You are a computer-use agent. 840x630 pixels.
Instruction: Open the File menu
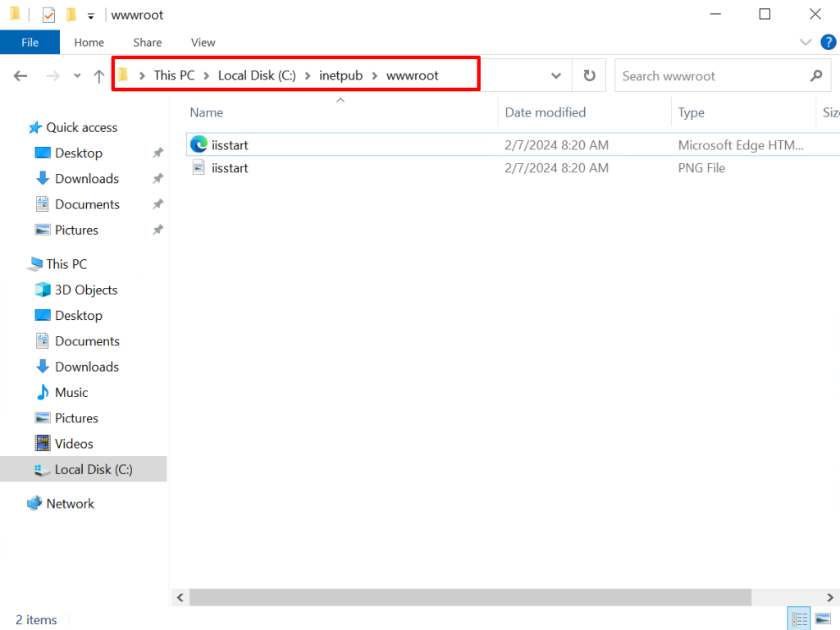[30, 43]
